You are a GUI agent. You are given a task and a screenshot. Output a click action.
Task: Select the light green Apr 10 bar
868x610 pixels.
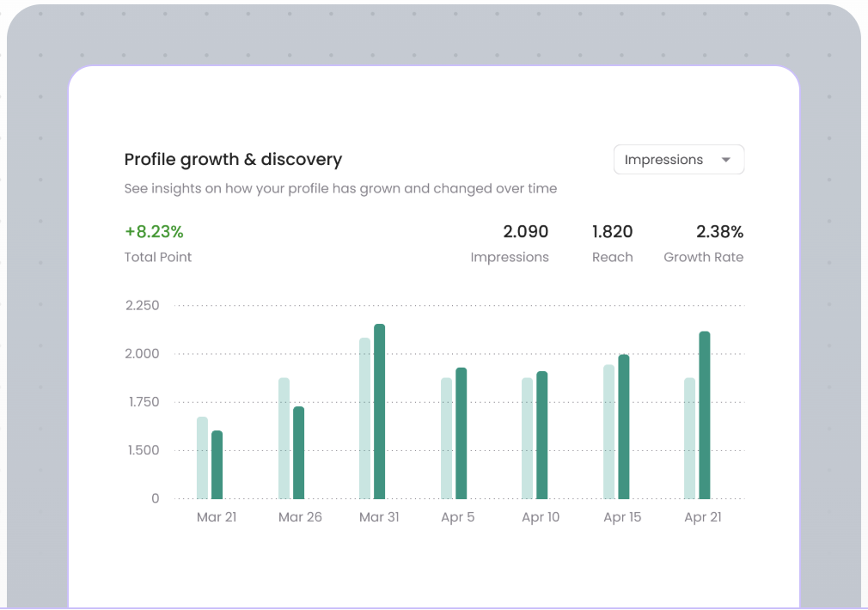527,438
